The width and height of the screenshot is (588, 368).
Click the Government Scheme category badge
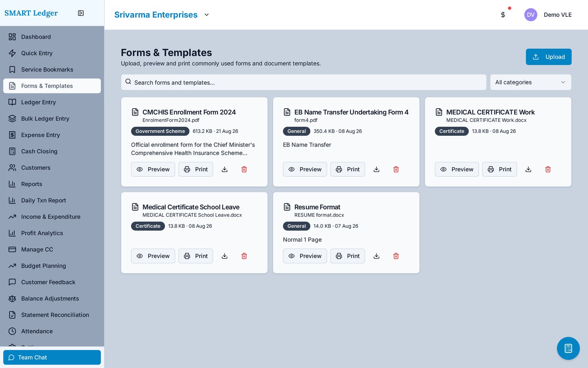160,131
